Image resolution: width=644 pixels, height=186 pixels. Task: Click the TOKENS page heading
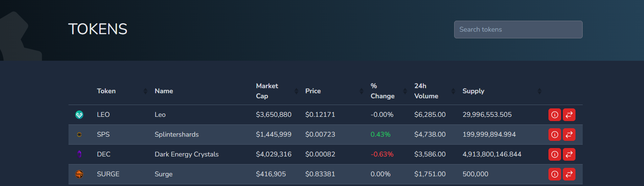pos(98,29)
